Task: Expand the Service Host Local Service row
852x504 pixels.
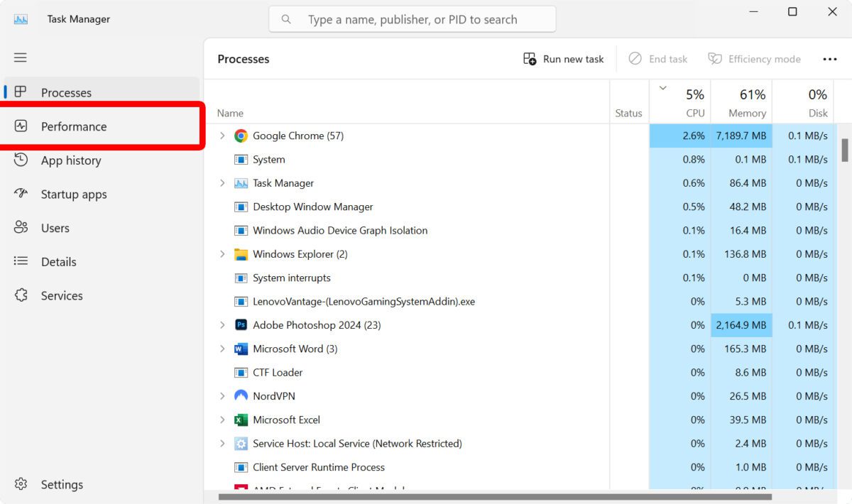Action: (222, 444)
